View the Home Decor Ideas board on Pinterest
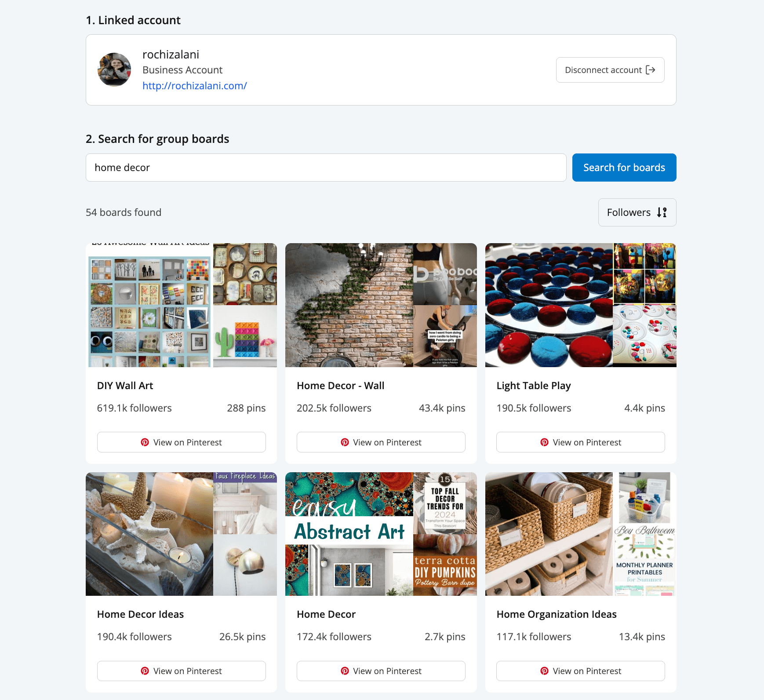Screen dimensions: 764x700 click(x=181, y=671)
